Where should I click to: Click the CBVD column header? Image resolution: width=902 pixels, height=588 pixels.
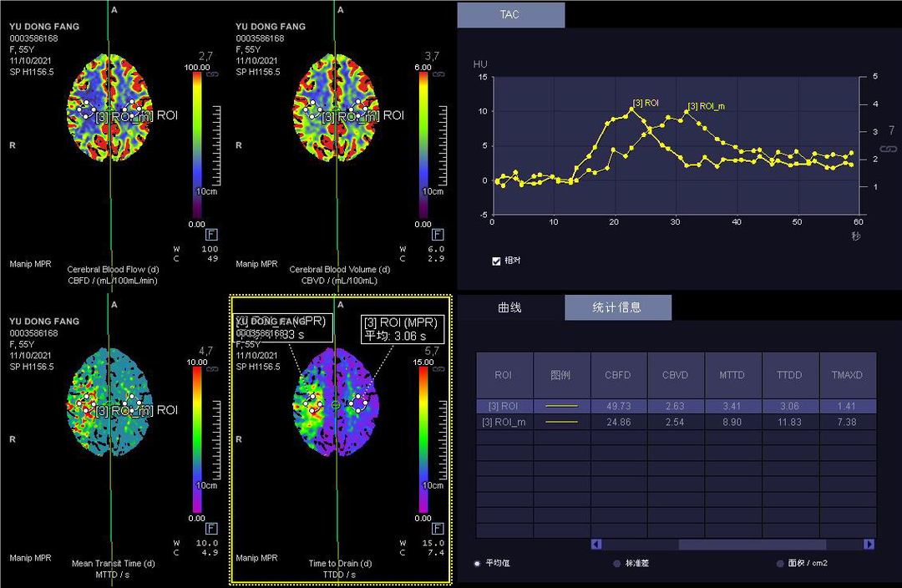676,375
